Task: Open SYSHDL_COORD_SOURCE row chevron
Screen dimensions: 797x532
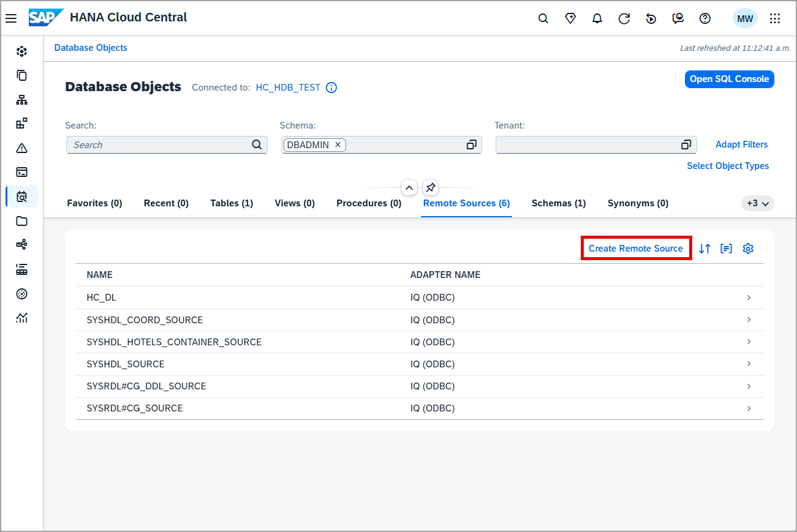Action: [x=749, y=320]
